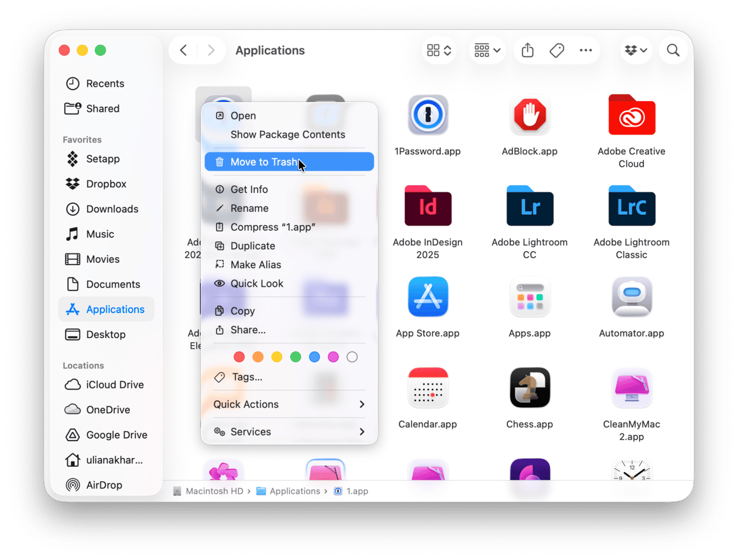The width and height of the screenshot is (738, 560).
Task: Apply the green color tag
Action: coord(296,357)
